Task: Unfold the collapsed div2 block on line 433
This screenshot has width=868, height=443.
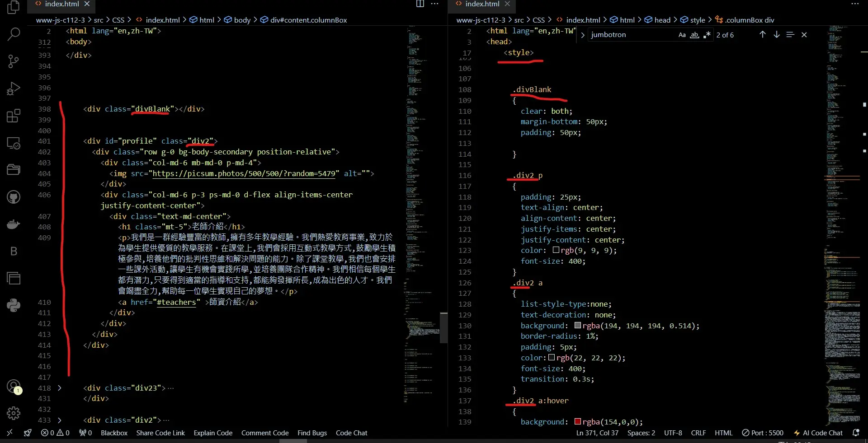Action: click(x=60, y=420)
